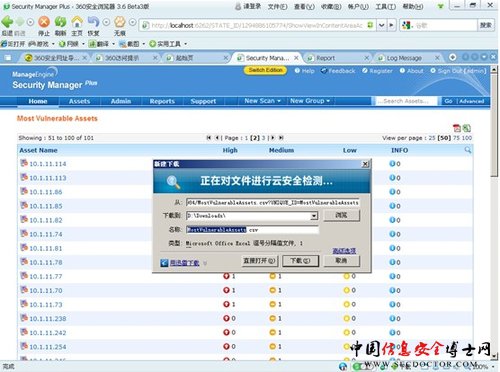Expand the download folder combo box arrow
Viewport: 500px width, 372px height.
(x=314, y=216)
